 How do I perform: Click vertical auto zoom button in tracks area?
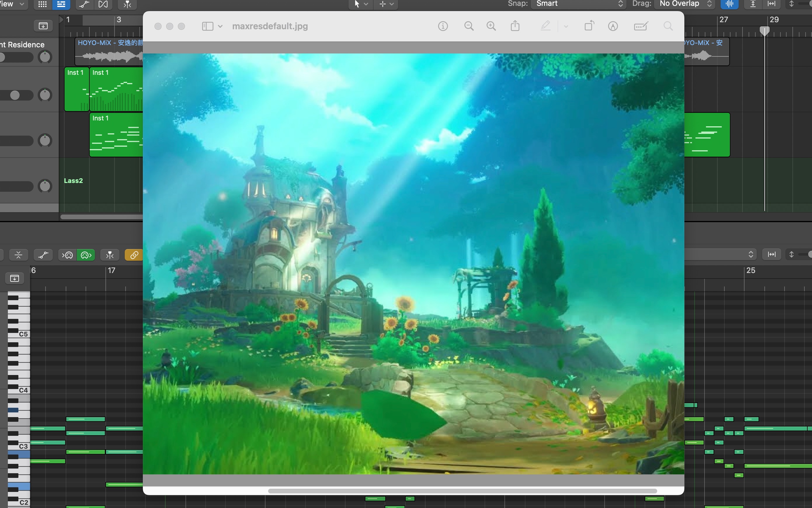pyautogui.click(x=753, y=4)
